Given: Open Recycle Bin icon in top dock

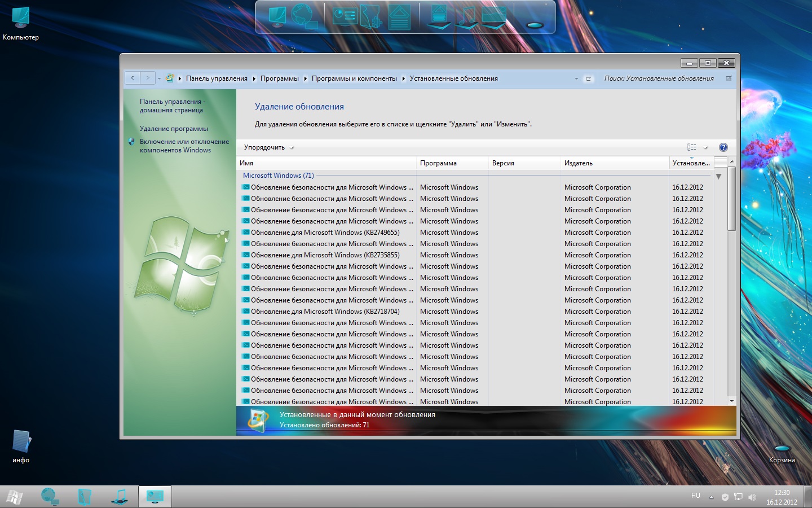Looking at the screenshot, I should click(x=535, y=25).
